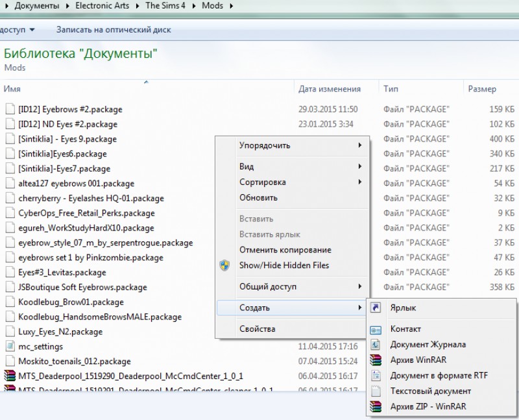Click the mc_settings file icon

pyautogui.click(x=10, y=347)
